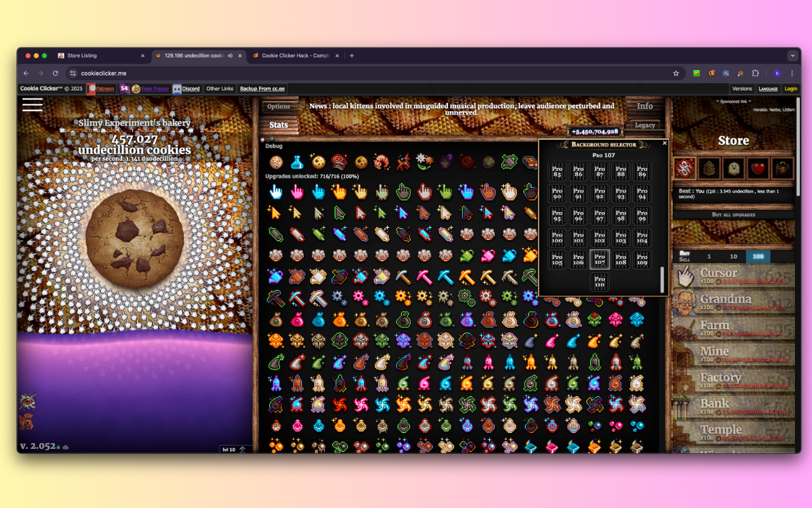The height and width of the screenshot is (508, 812).
Task: Switch to the Stats tab
Action: [280, 126]
